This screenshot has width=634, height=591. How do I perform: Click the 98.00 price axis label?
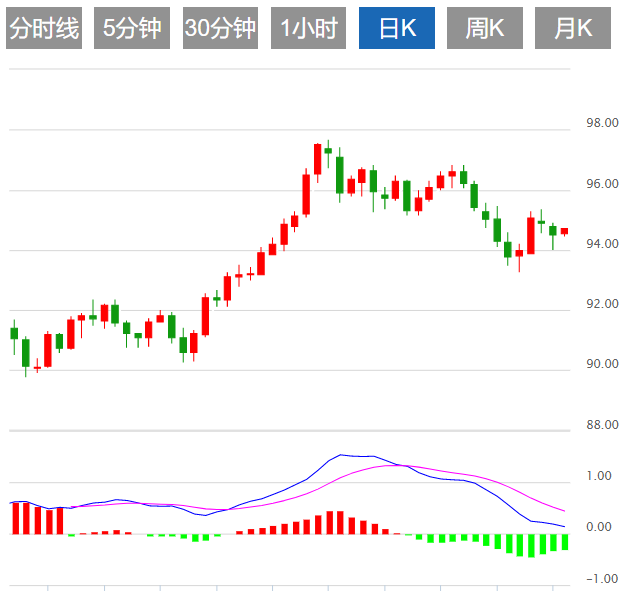click(602, 123)
